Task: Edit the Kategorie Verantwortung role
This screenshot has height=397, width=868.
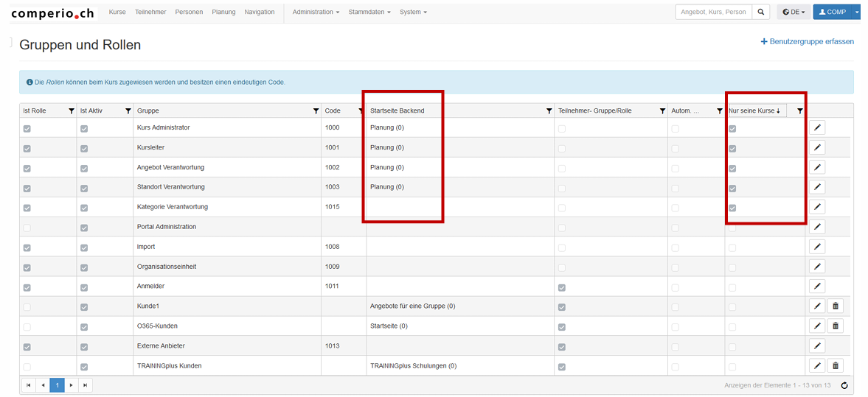Action: click(x=816, y=207)
